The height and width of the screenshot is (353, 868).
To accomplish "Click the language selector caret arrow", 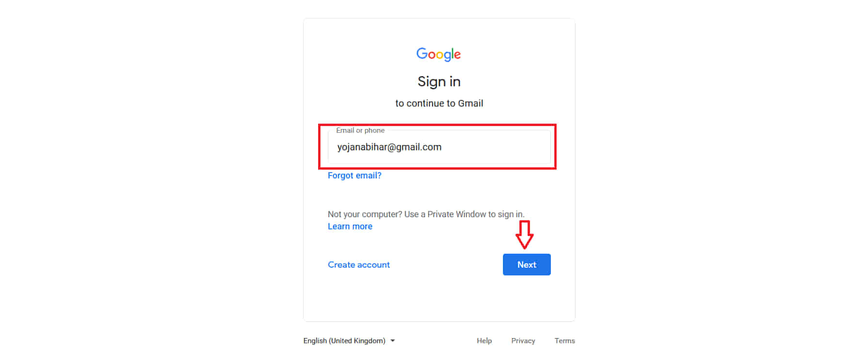I will point(393,341).
